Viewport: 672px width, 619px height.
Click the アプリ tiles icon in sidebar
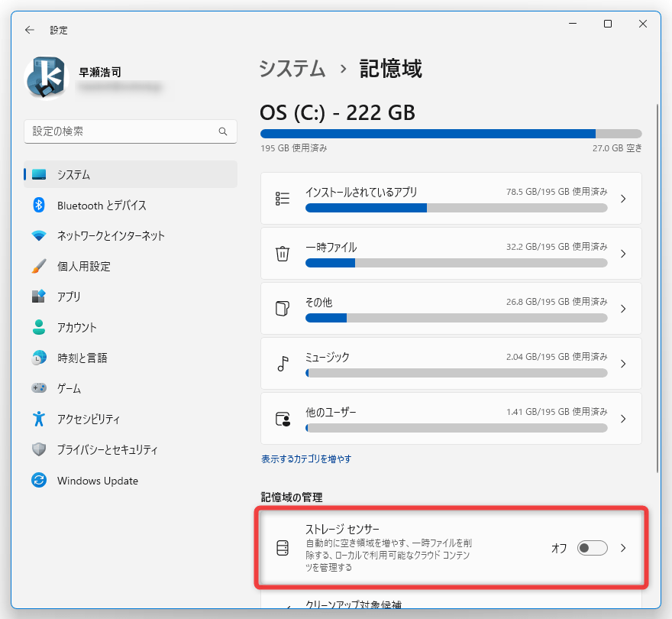tap(39, 297)
